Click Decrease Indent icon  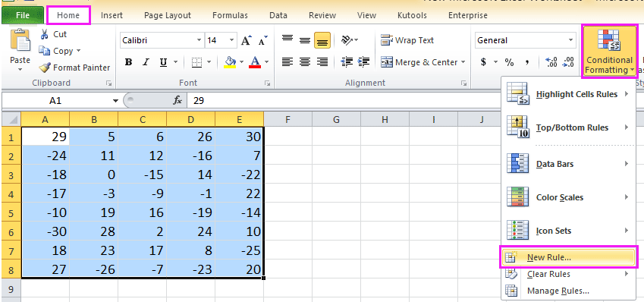pyautogui.click(x=347, y=62)
